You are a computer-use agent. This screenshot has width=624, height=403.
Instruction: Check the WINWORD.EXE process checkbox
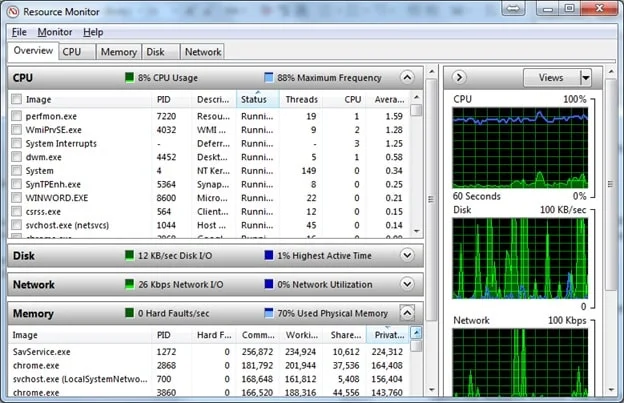(x=16, y=198)
